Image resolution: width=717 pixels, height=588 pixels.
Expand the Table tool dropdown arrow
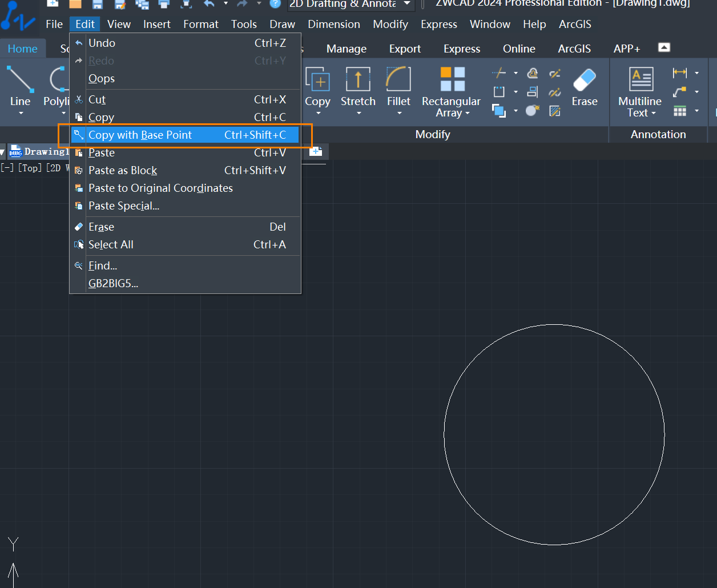tap(696, 111)
